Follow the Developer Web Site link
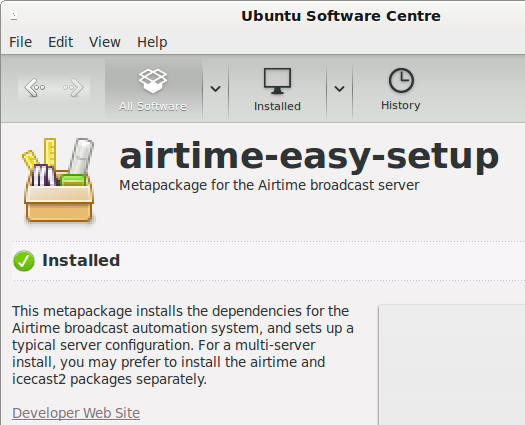525x425 pixels. tap(76, 413)
